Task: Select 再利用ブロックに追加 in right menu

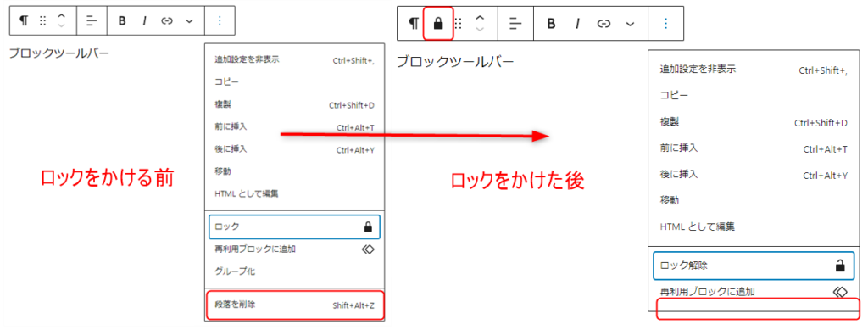Action: (x=753, y=291)
